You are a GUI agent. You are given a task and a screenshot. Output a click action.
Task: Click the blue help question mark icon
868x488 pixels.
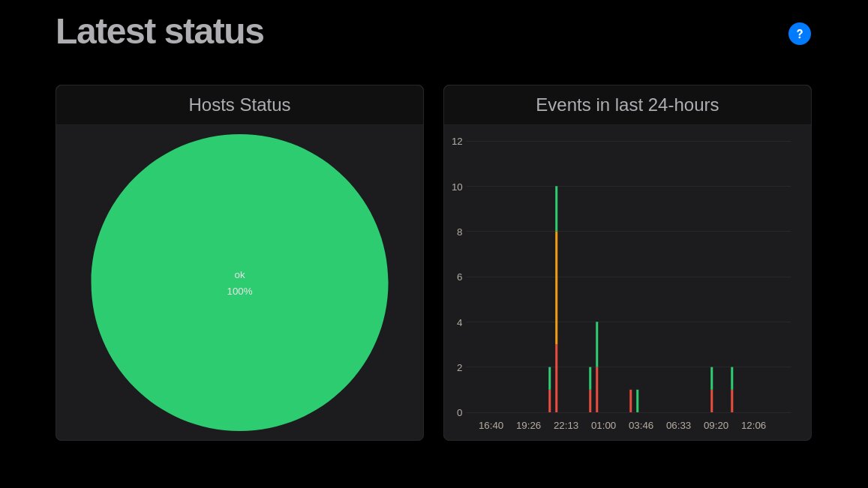pos(799,34)
